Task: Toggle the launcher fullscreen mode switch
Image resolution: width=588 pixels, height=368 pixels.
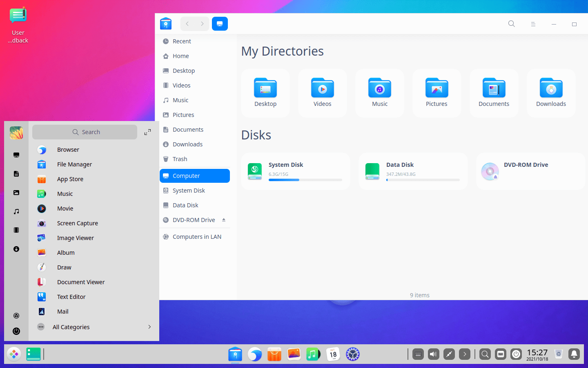Action: point(147,132)
